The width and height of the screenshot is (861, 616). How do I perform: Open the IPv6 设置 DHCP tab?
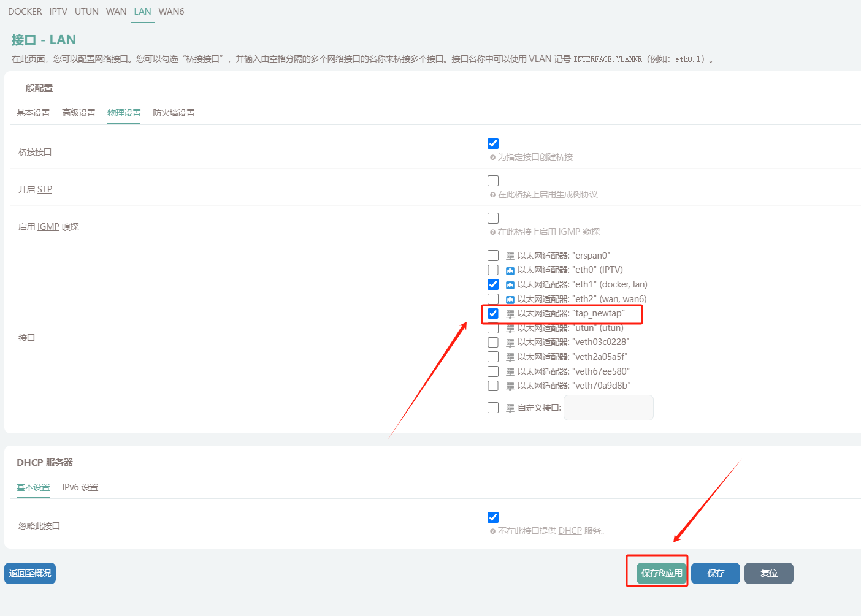click(80, 487)
